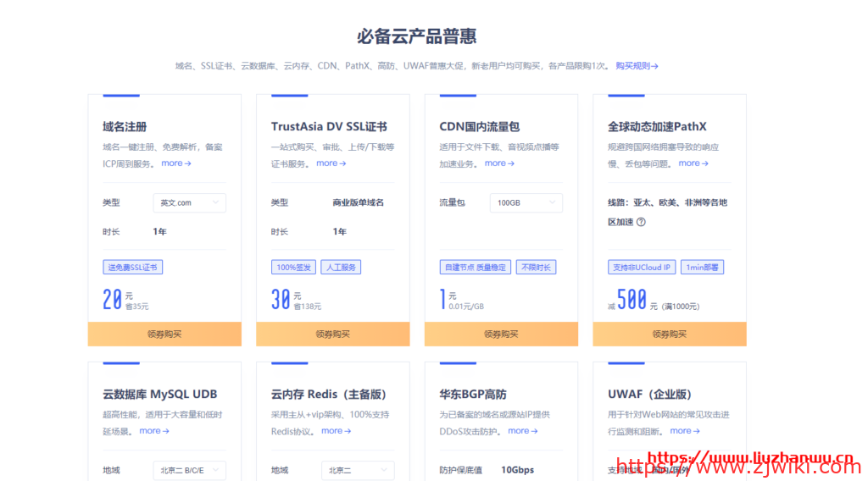Expand the 北京二 B/C/E region dropdown
868x481 pixels.
click(x=189, y=471)
